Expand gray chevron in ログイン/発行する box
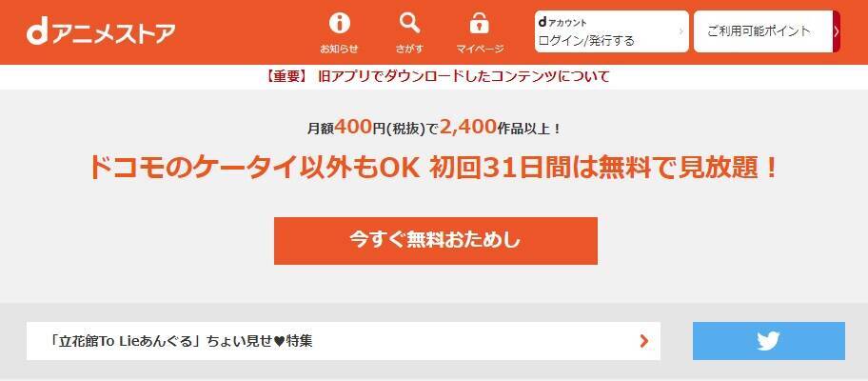The image size is (868, 381). [681, 31]
